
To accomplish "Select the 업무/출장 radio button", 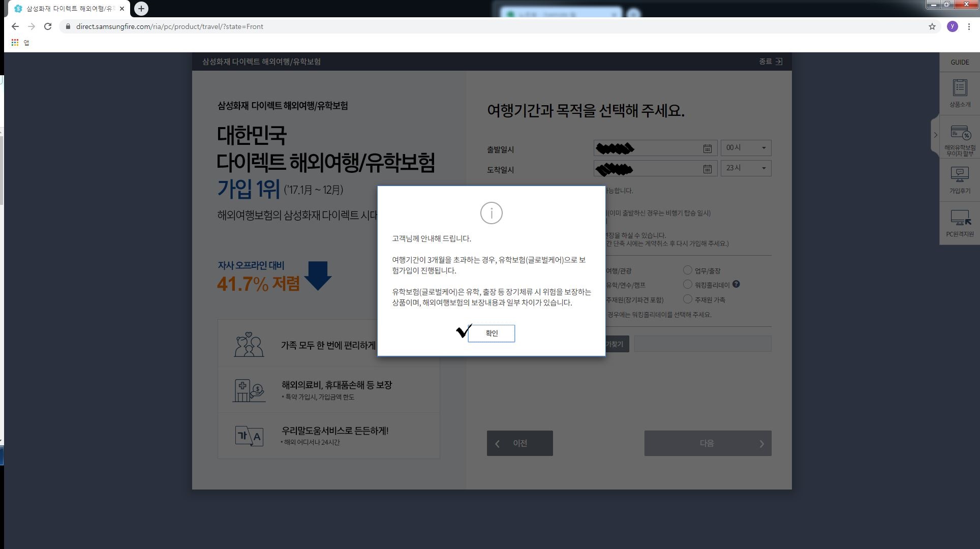I will pos(688,270).
